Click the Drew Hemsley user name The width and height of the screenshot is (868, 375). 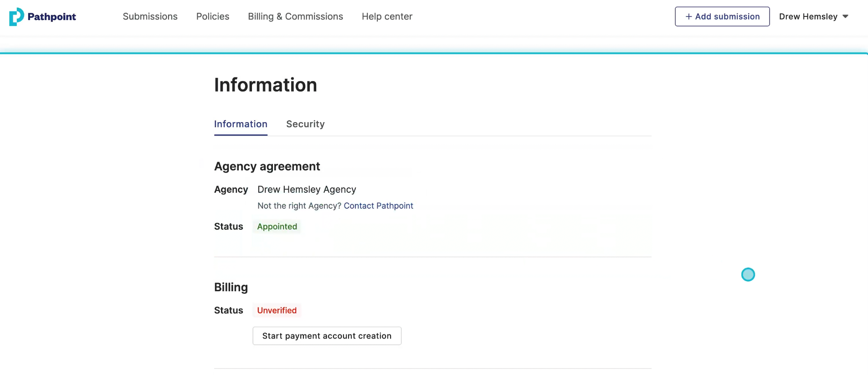coord(808,16)
